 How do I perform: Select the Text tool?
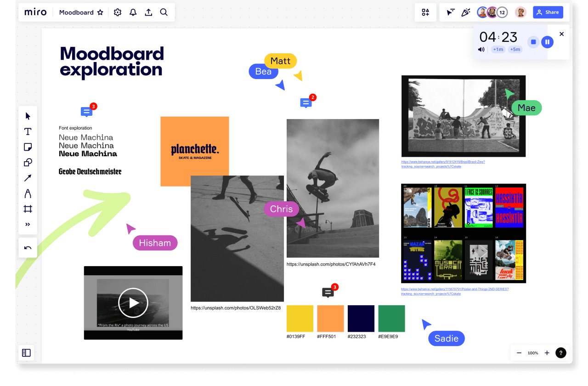point(28,131)
